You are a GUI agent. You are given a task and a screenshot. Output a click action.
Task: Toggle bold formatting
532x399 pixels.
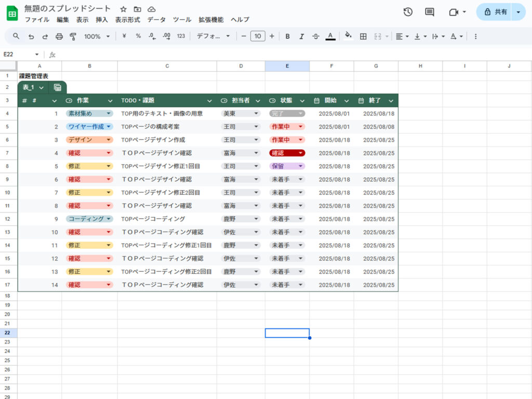point(287,36)
